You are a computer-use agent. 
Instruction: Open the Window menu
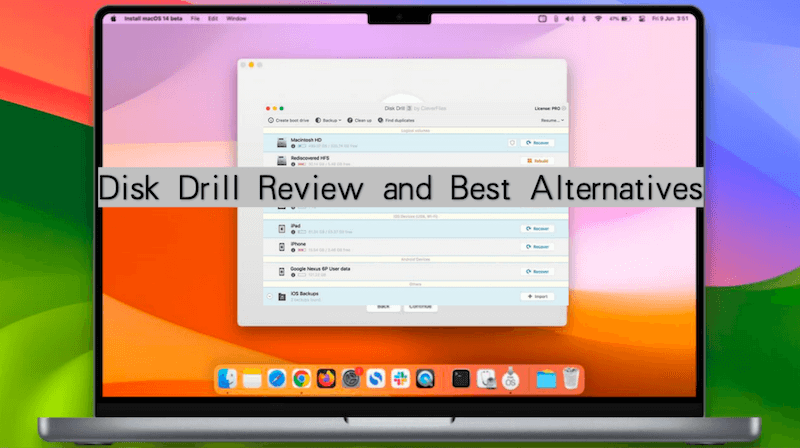coord(236,18)
